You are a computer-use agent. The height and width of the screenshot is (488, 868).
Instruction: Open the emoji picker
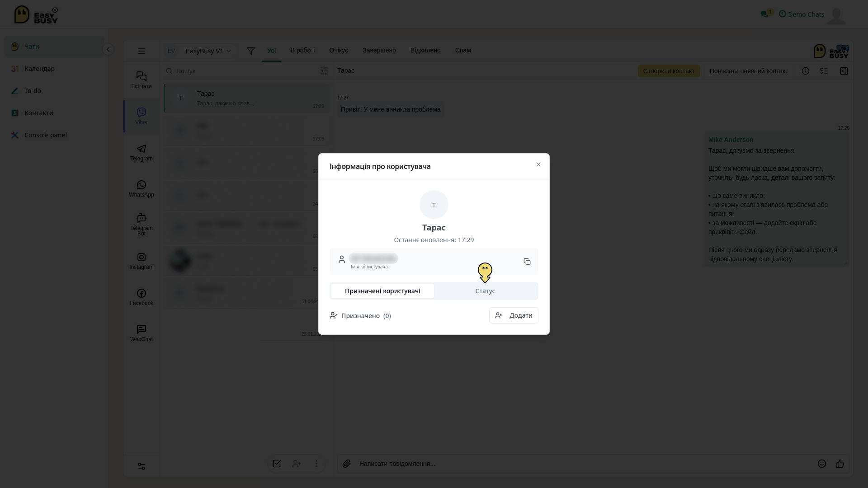point(822,464)
